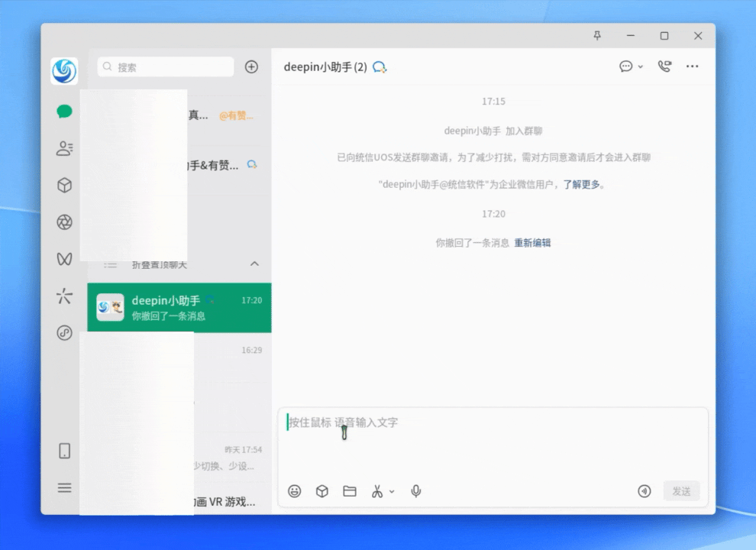The image size is (756, 550).
Task: Click the deepin profile avatar in sidebar
Action: pos(64,71)
